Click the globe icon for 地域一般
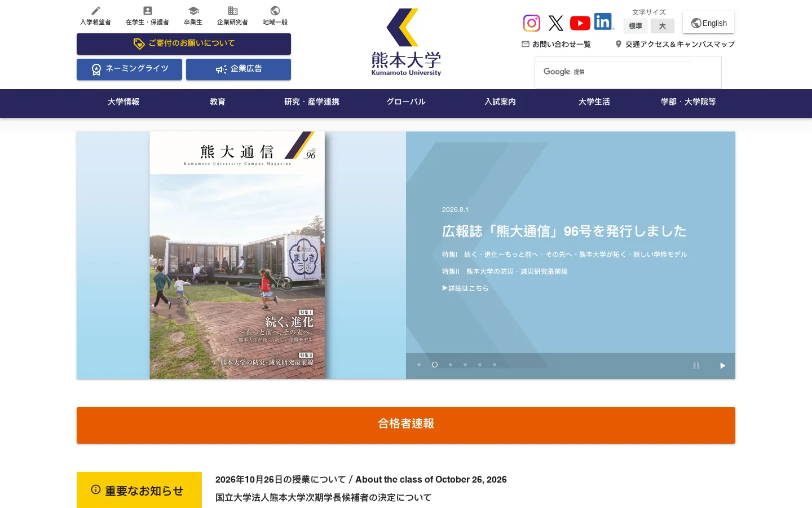The height and width of the screenshot is (508, 812). pos(275,11)
